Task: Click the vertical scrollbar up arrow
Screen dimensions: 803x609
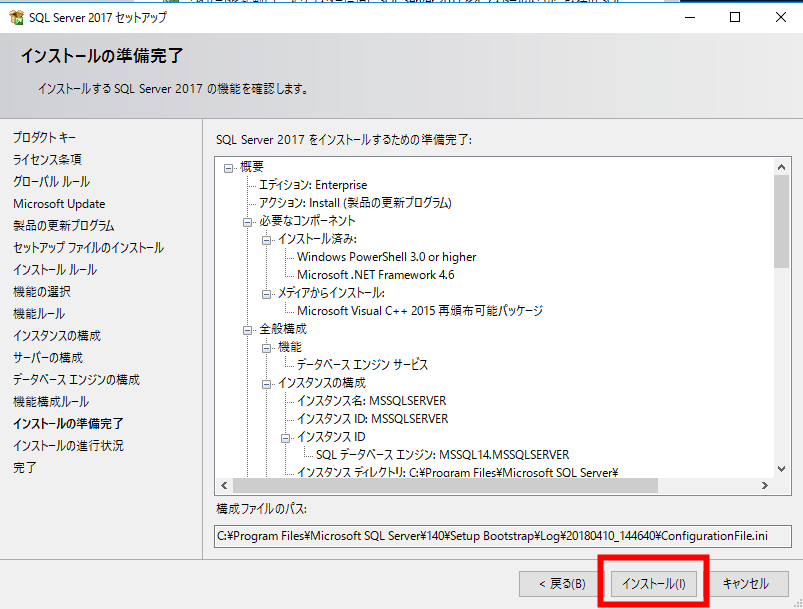Action: (782, 165)
